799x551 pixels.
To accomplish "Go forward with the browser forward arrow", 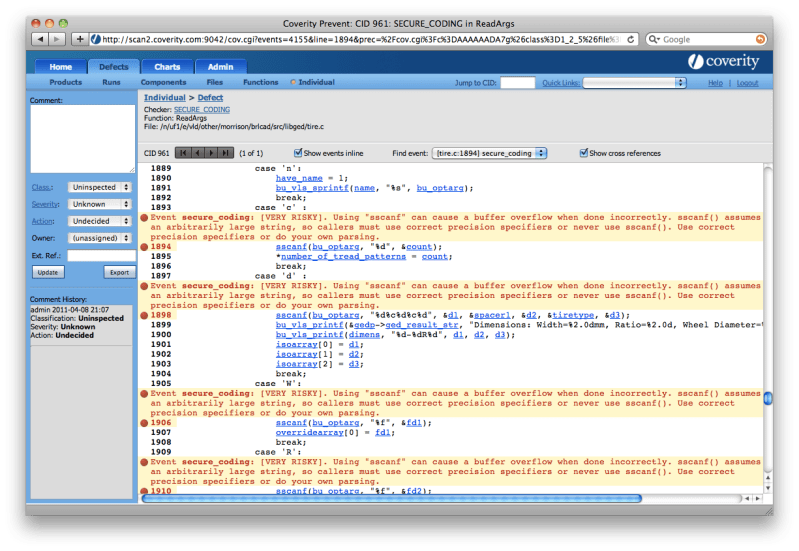I will click(57, 39).
